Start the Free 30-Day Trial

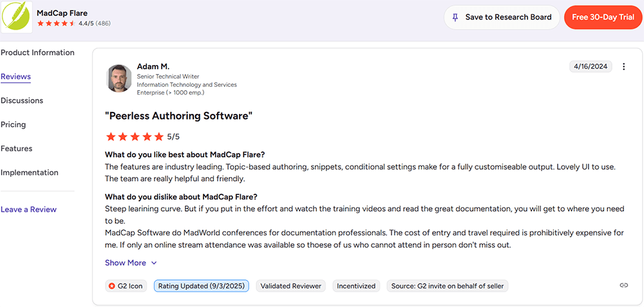coord(603,17)
